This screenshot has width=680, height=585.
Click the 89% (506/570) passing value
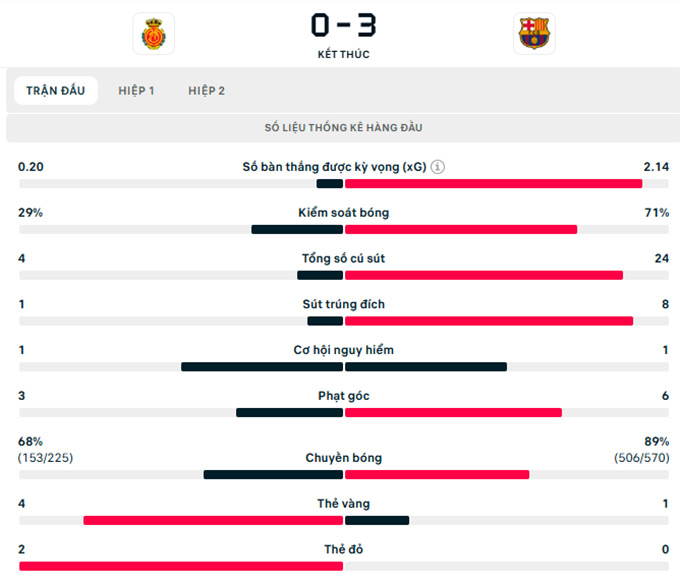point(641,449)
